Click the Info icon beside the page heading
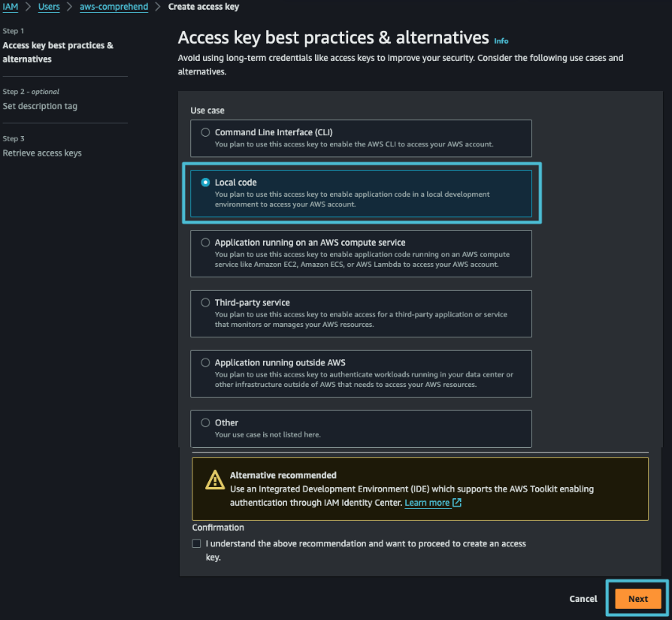 pos(501,41)
